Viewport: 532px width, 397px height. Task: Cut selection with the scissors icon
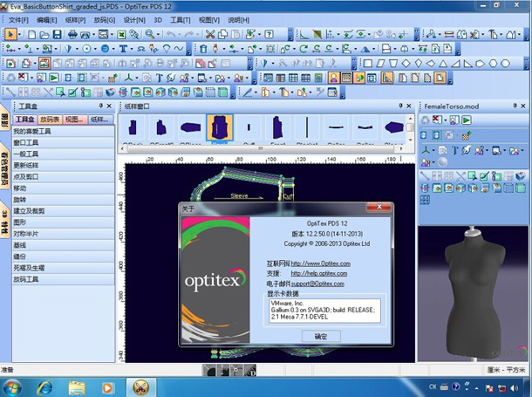click(x=210, y=34)
